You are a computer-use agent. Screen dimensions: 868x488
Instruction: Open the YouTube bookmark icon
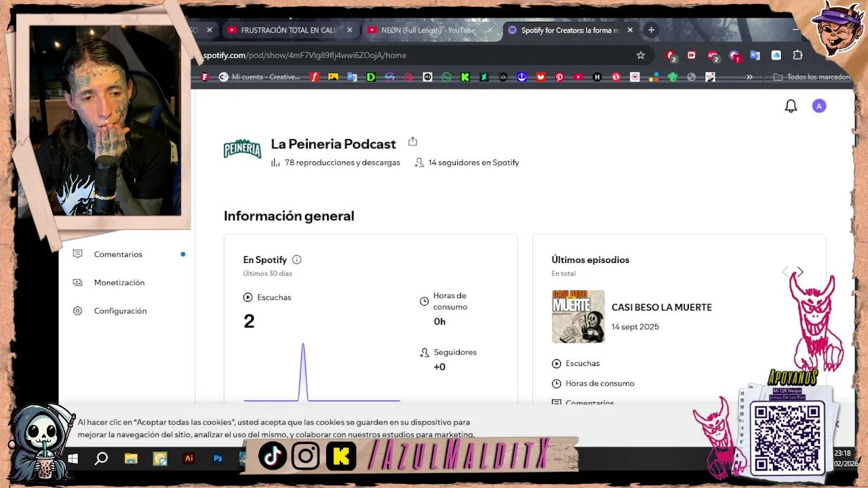pyautogui.click(x=578, y=77)
